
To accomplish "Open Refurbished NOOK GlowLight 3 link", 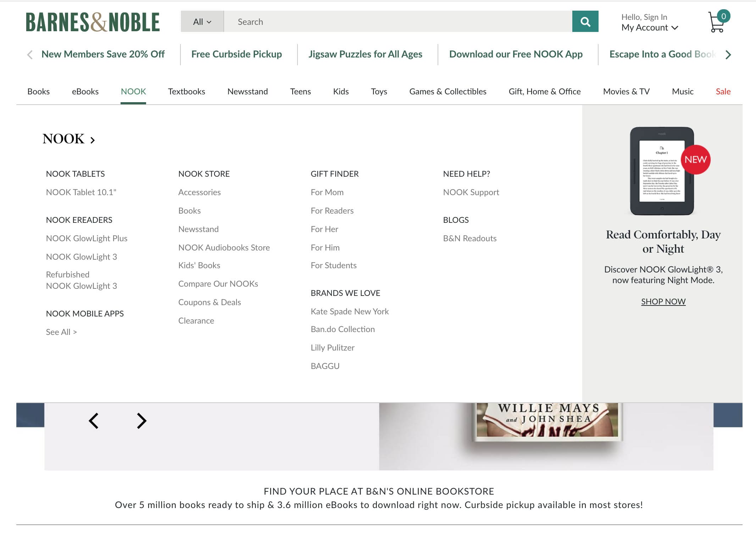I will click(82, 280).
